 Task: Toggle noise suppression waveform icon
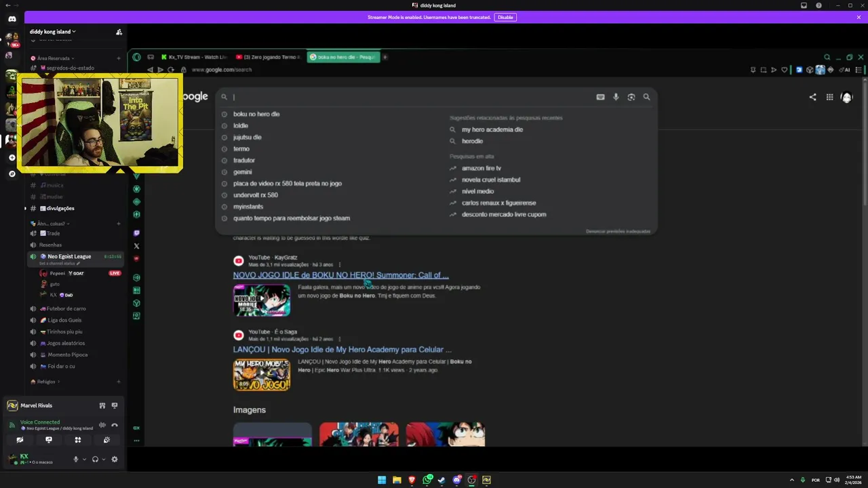(102, 425)
